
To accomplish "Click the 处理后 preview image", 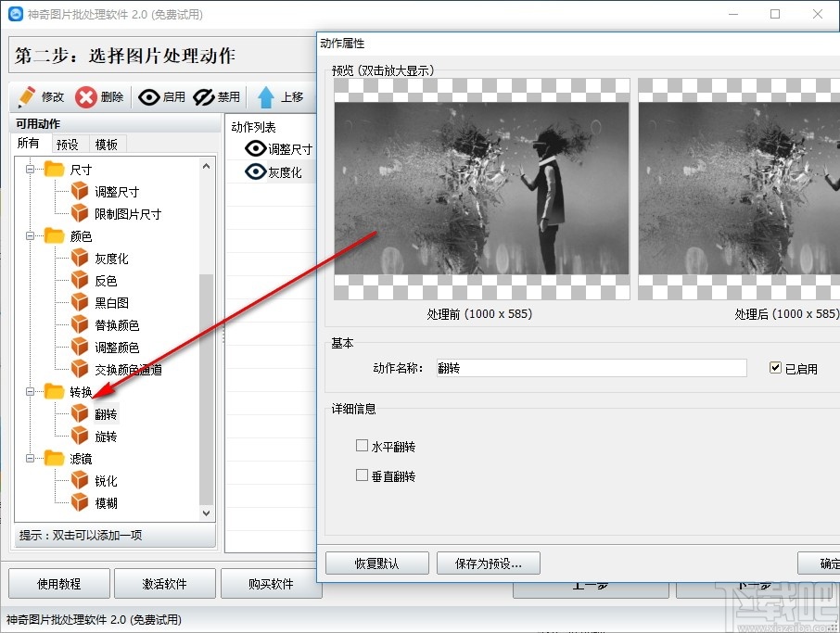I will pyautogui.click(x=739, y=189).
